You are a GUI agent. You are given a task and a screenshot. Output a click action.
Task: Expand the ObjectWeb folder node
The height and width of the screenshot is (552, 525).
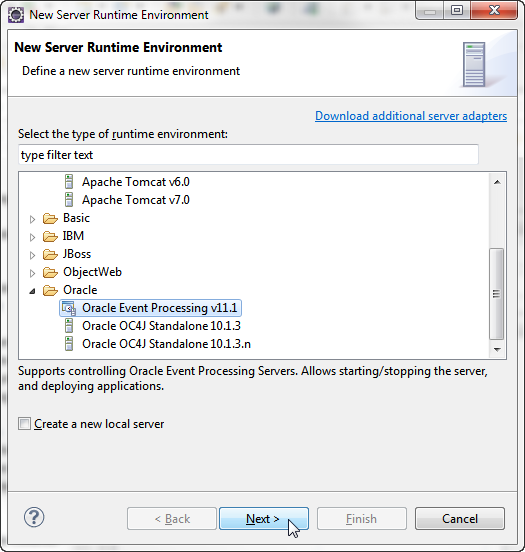click(32, 273)
